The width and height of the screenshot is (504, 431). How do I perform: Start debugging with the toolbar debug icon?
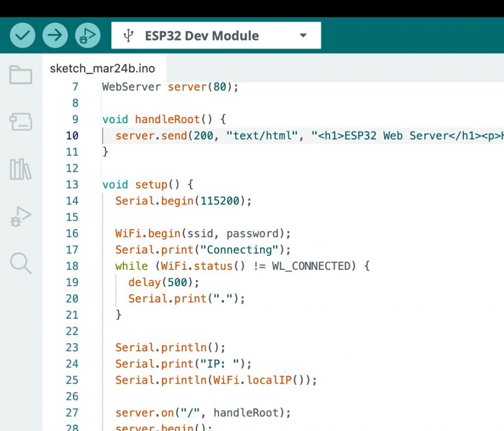[88, 35]
